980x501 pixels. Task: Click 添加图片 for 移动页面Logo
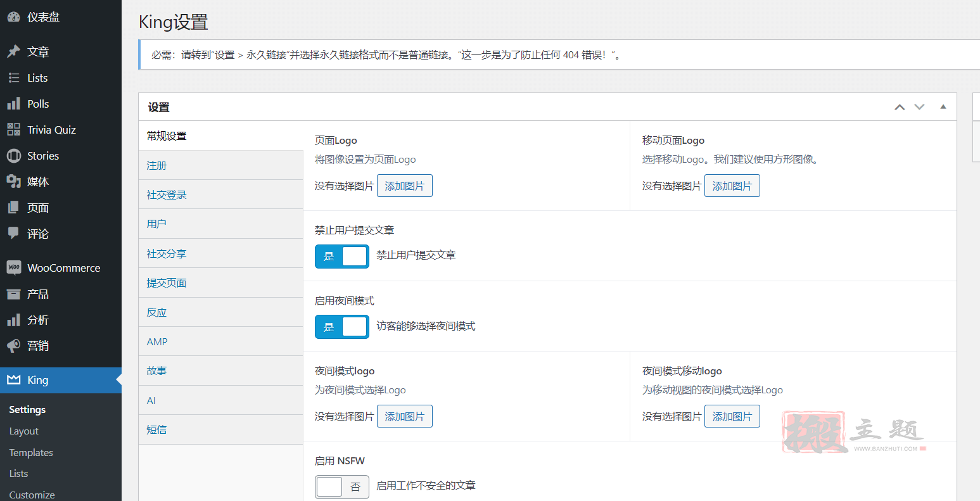pyautogui.click(x=732, y=186)
